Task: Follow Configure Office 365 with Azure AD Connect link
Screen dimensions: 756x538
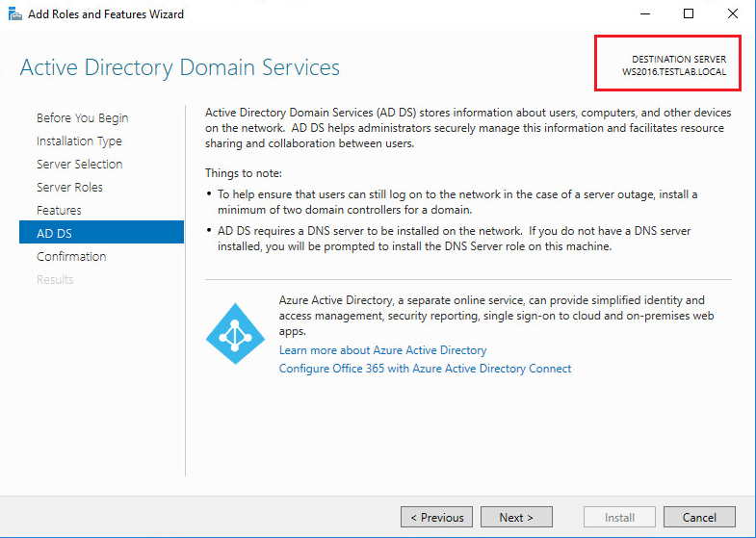Action: tap(425, 369)
